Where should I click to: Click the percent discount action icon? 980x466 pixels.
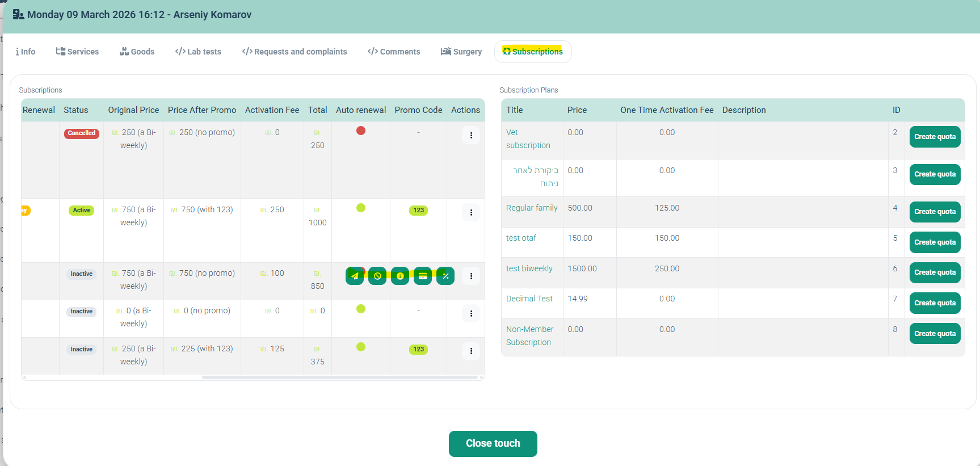click(445, 276)
